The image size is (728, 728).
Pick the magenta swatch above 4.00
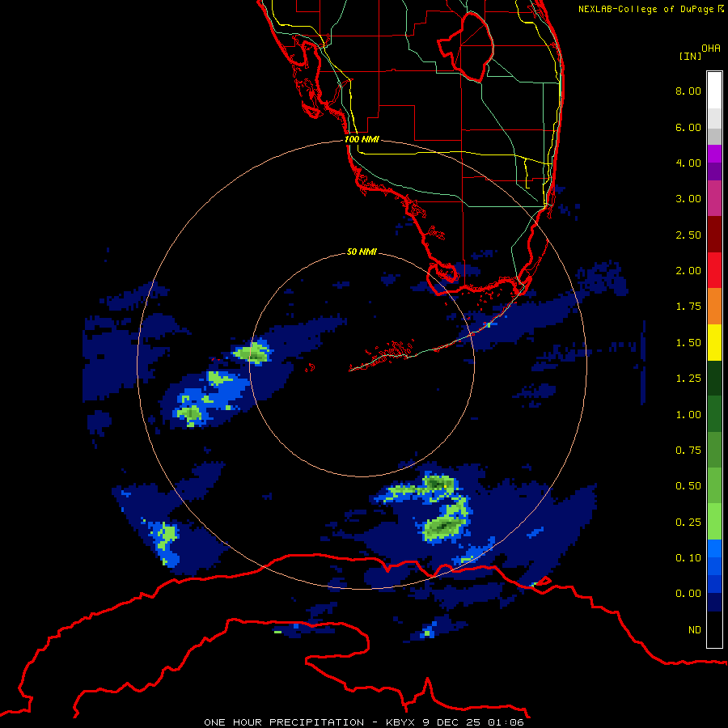[x=714, y=154]
